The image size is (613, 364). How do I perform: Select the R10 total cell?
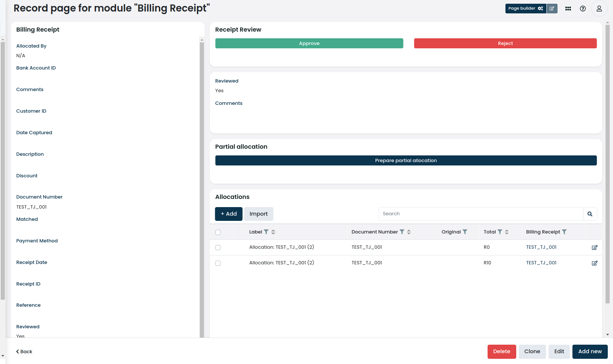tap(488, 263)
